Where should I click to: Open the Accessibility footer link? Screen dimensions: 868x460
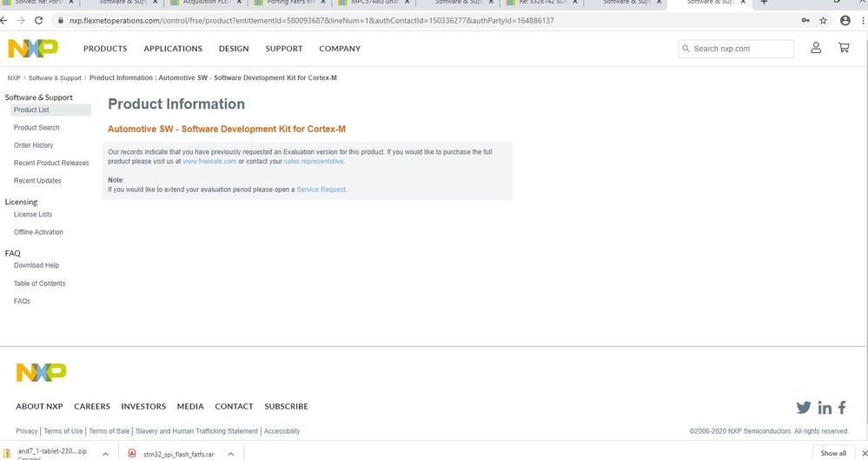(282, 431)
